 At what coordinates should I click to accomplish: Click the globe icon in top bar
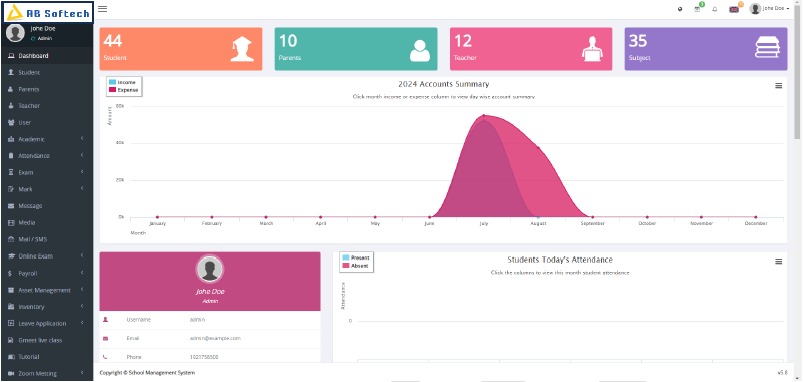pos(680,9)
